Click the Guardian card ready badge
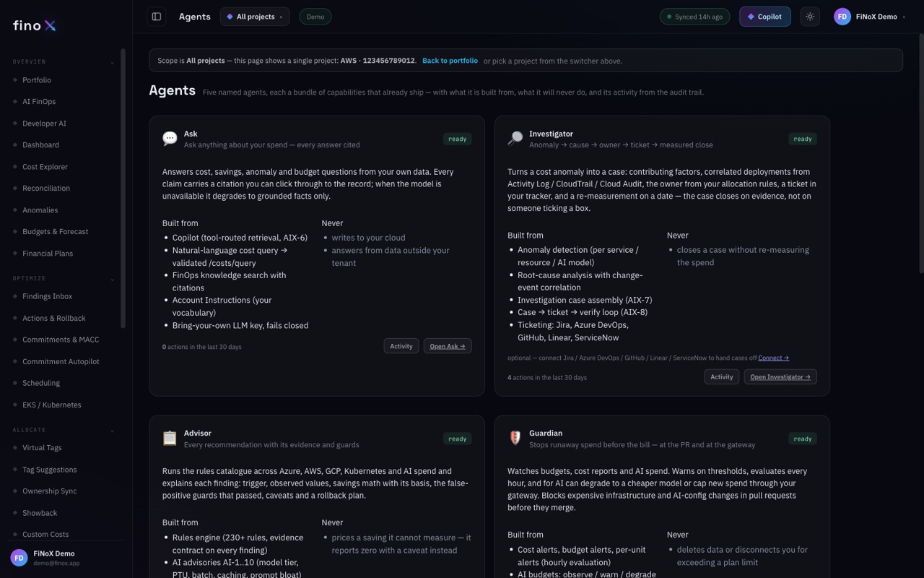This screenshot has height=578, width=924. (803, 439)
